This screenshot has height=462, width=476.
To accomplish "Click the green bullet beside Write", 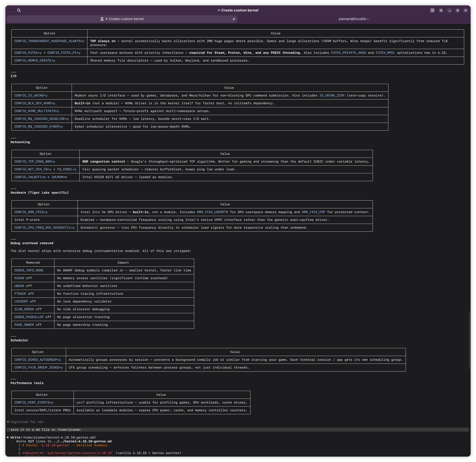I will (x=8, y=437).
